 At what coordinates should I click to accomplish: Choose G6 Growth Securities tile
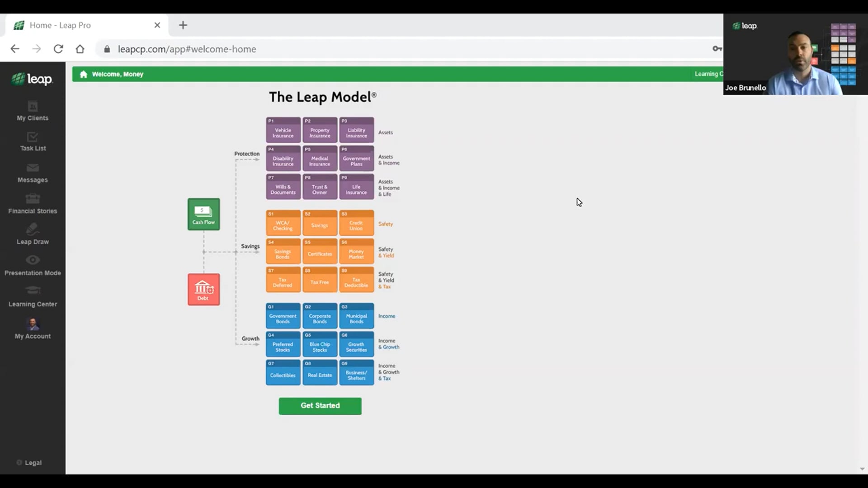[357, 344]
